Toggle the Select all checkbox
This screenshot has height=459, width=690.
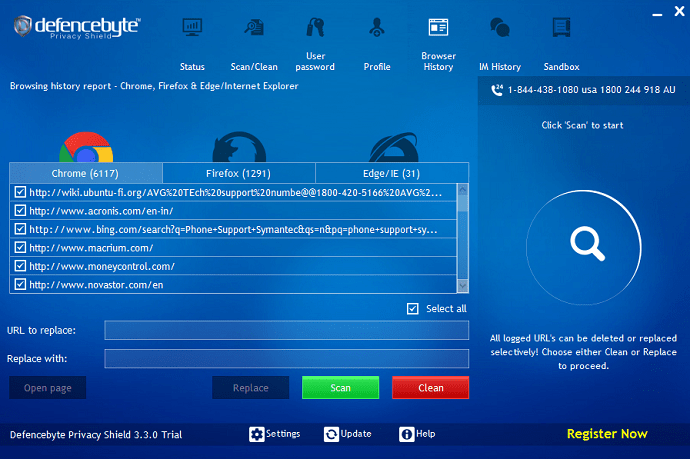(413, 309)
